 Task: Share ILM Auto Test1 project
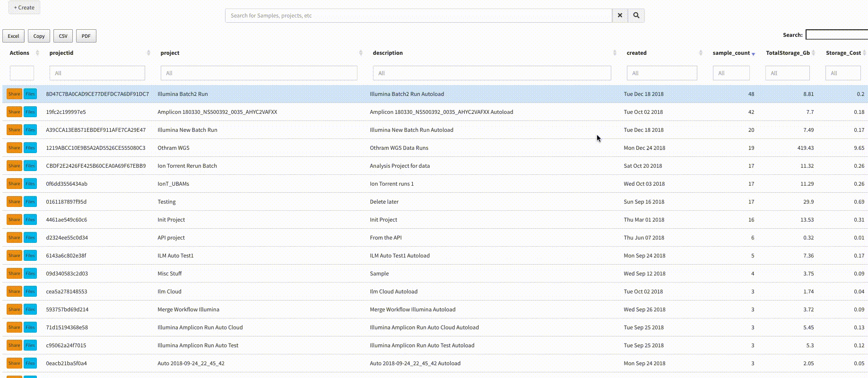tap(14, 256)
